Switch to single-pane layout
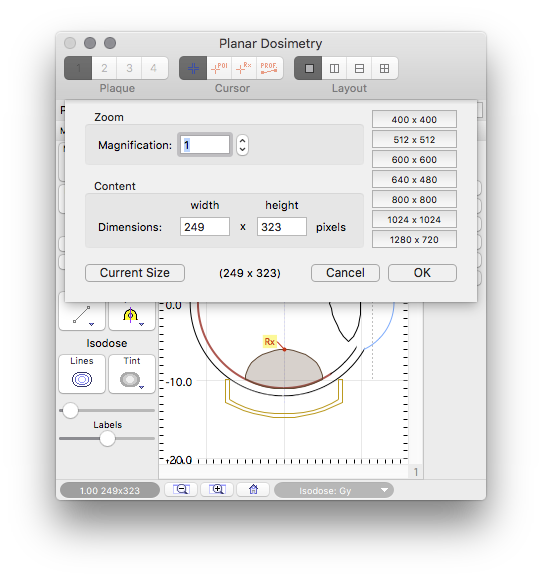 pyautogui.click(x=309, y=68)
